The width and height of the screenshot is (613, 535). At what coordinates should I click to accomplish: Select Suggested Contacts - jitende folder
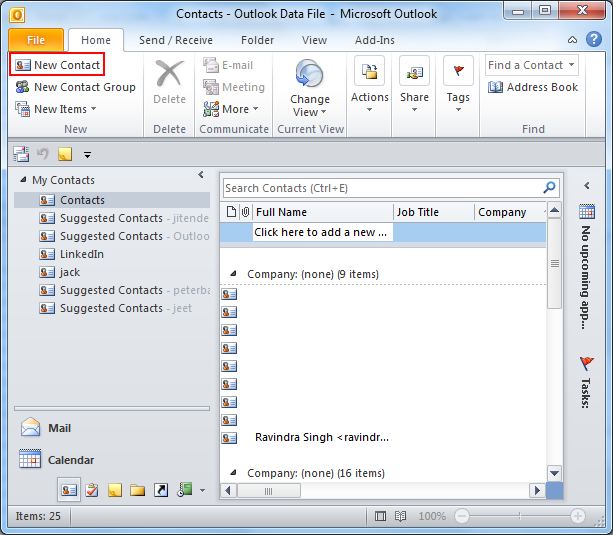124,218
